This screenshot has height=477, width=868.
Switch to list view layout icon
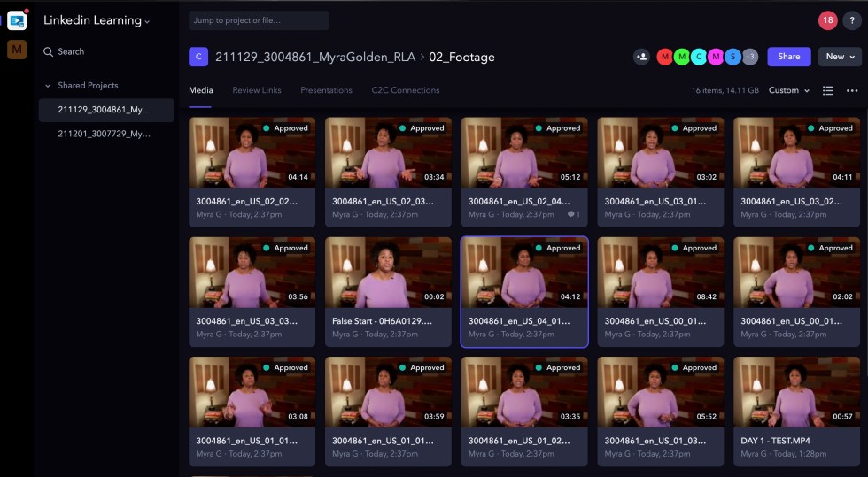click(828, 90)
